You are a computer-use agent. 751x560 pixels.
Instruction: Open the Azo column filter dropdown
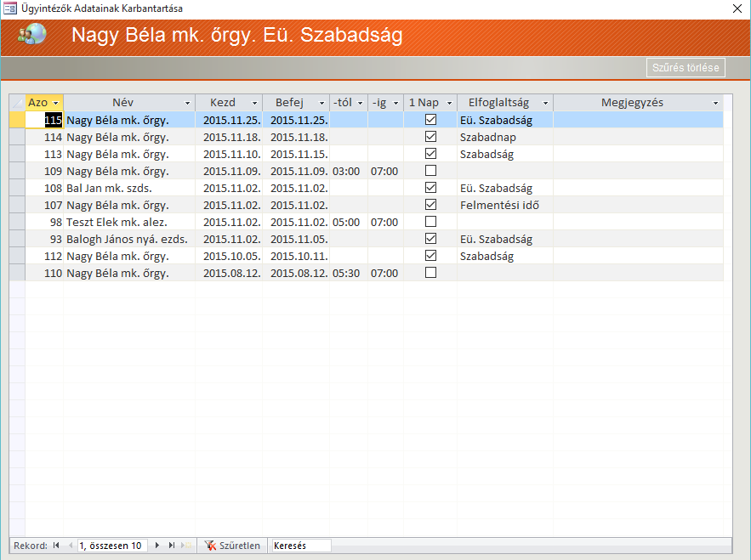[55, 103]
